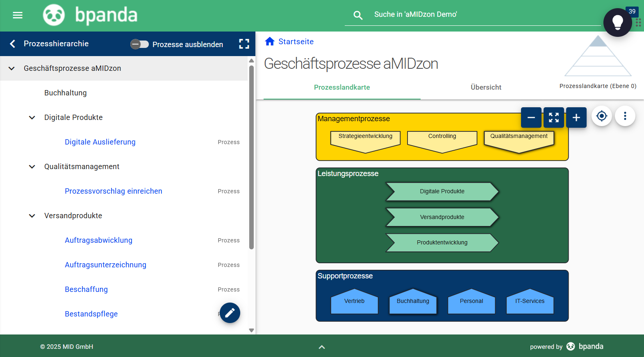
Task: Center the diagram with the target icon
Action: 602,116
